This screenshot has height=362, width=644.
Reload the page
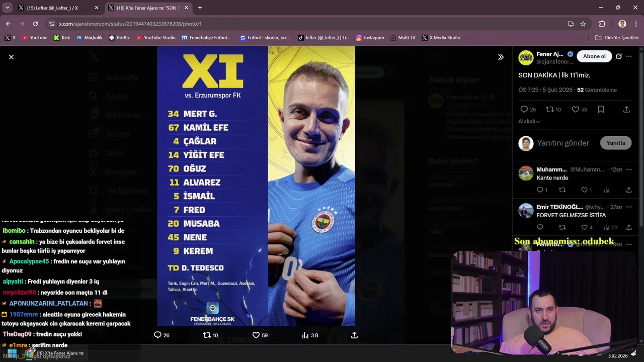point(35,24)
